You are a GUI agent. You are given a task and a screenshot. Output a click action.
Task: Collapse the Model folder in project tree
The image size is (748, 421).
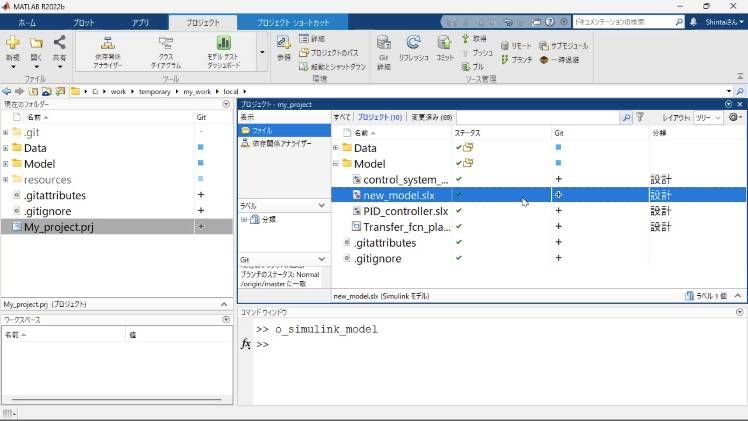tap(336, 164)
